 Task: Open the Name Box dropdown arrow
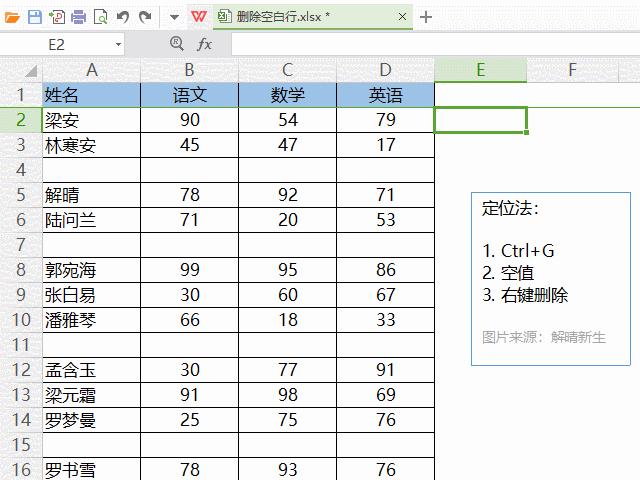click(x=118, y=45)
